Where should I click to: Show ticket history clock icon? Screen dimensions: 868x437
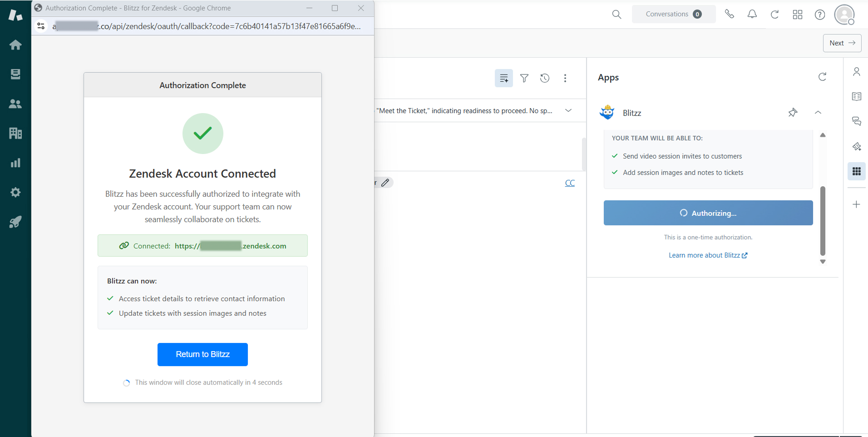[545, 78]
